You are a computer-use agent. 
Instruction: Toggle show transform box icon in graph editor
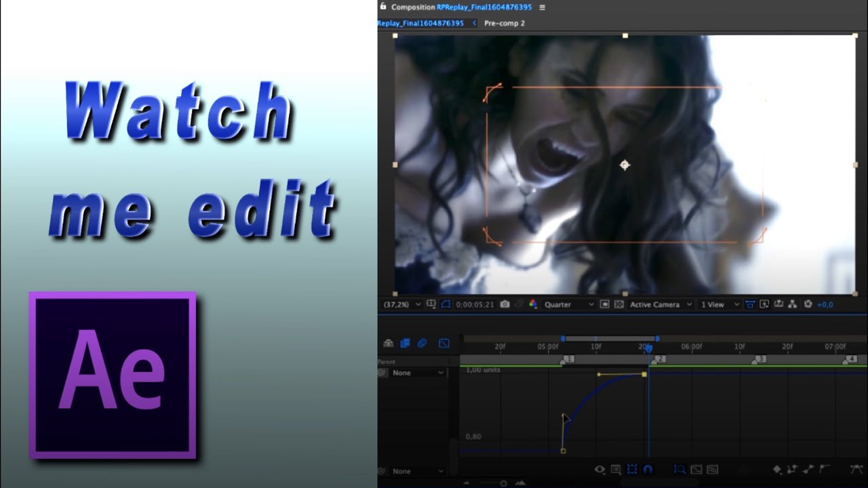(x=632, y=469)
